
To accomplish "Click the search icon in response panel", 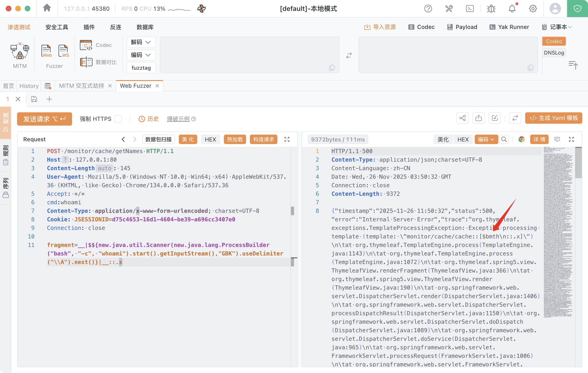I will tap(504, 139).
